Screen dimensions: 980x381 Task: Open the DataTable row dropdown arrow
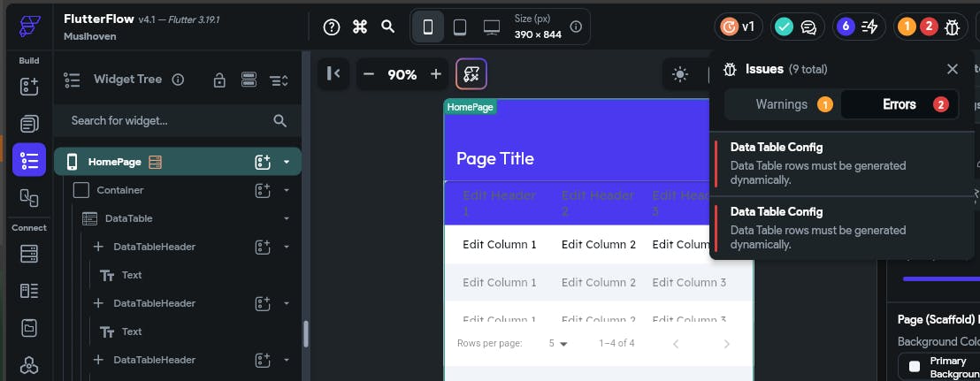(287, 218)
